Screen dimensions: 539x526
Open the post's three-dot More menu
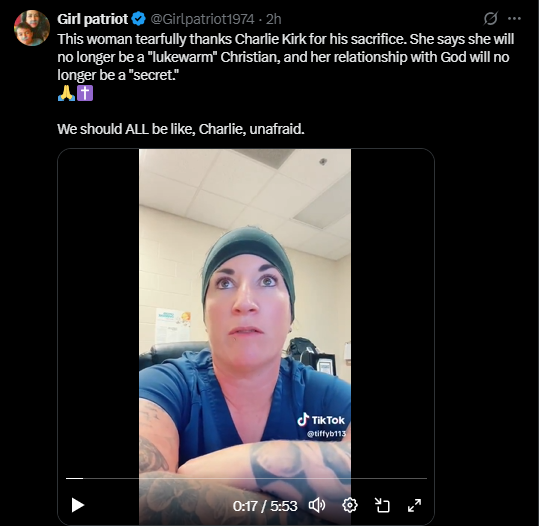(514, 19)
